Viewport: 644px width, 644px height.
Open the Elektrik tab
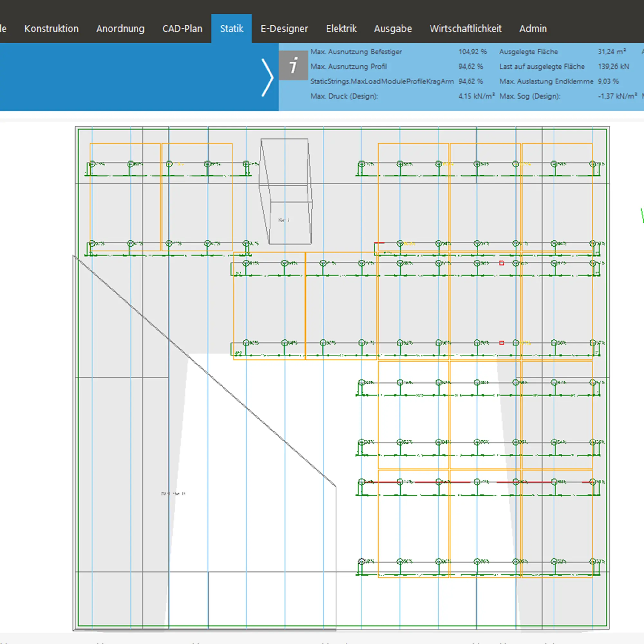[341, 29]
